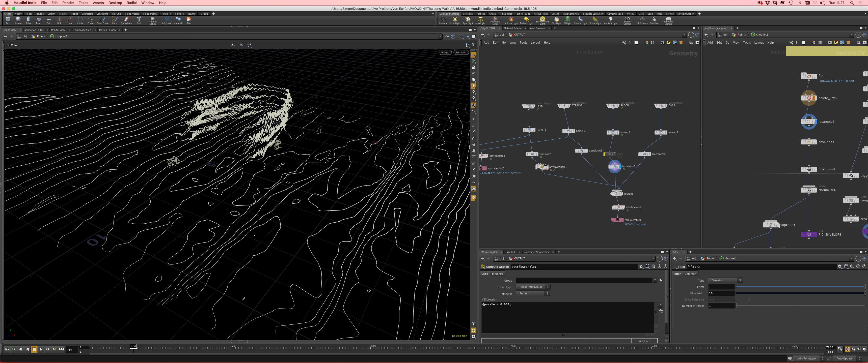The height and width of the screenshot is (363, 868).
Task: Expand the Group field dropdown arrow
Action: [655, 280]
